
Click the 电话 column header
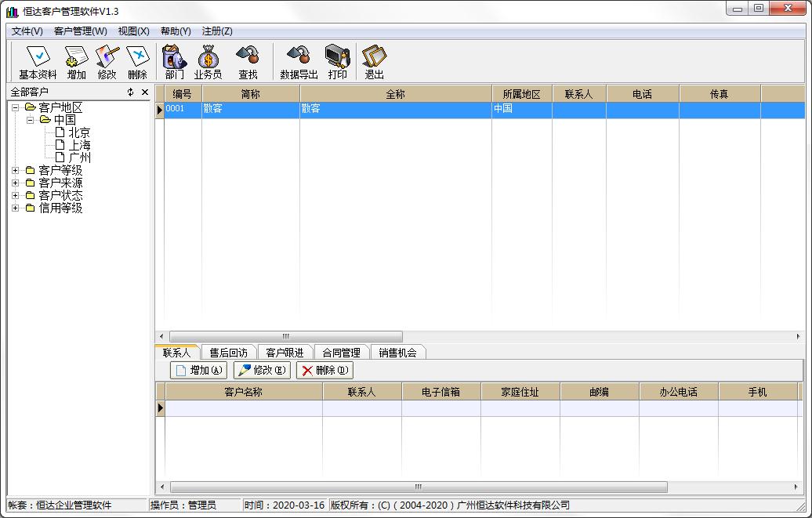point(643,94)
